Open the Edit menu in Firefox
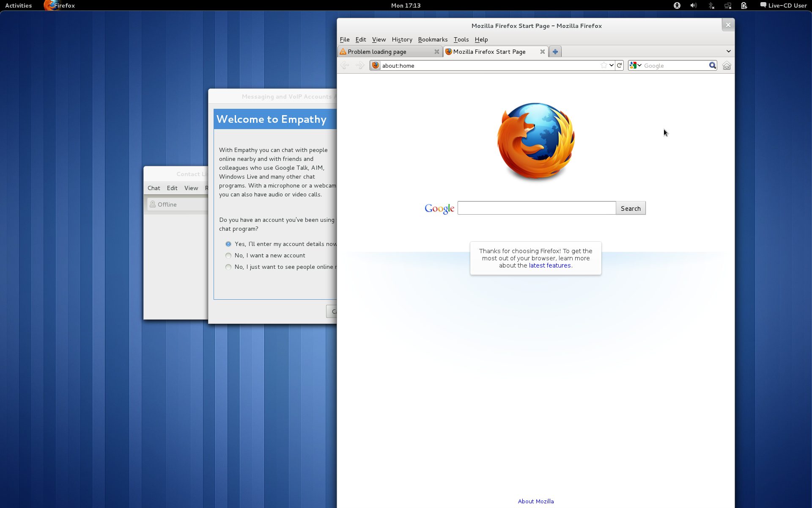 point(361,39)
